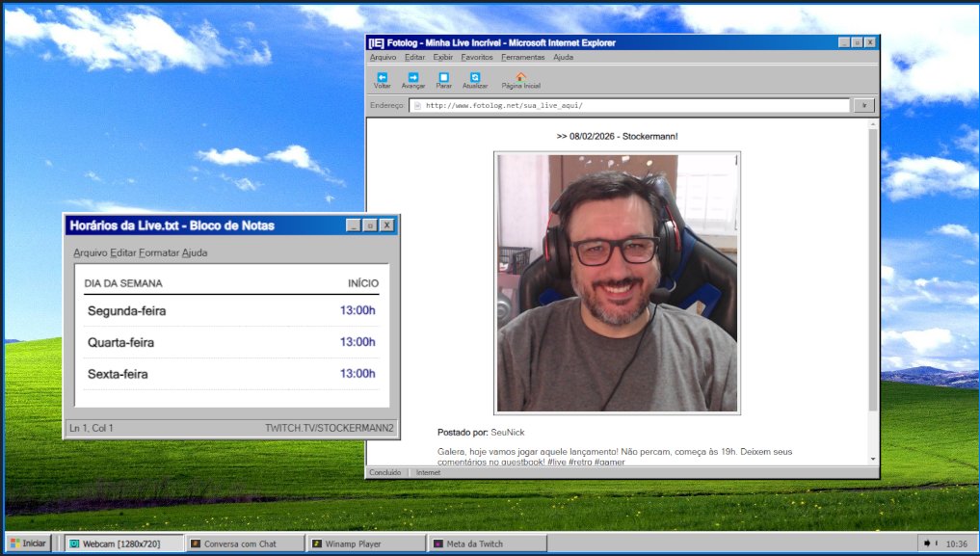980x556 pixels.
Task: Open Arquivo menu in Internet Explorer
Action: click(x=384, y=57)
